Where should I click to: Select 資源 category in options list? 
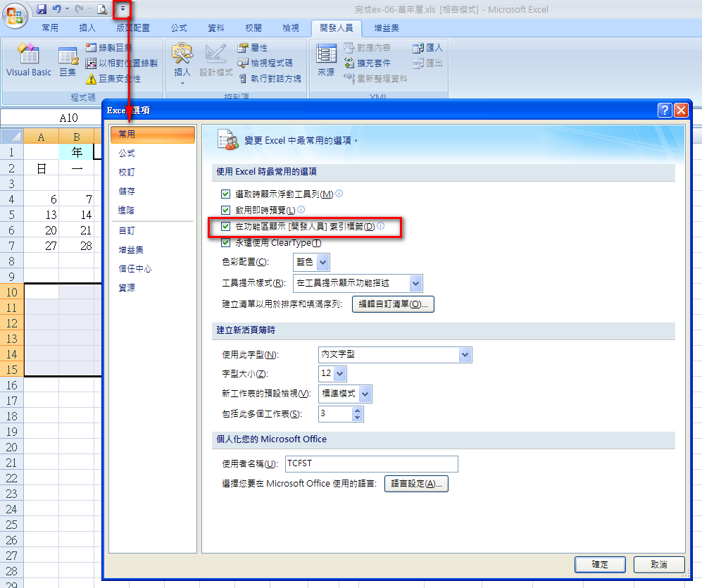tap(152, 287)
